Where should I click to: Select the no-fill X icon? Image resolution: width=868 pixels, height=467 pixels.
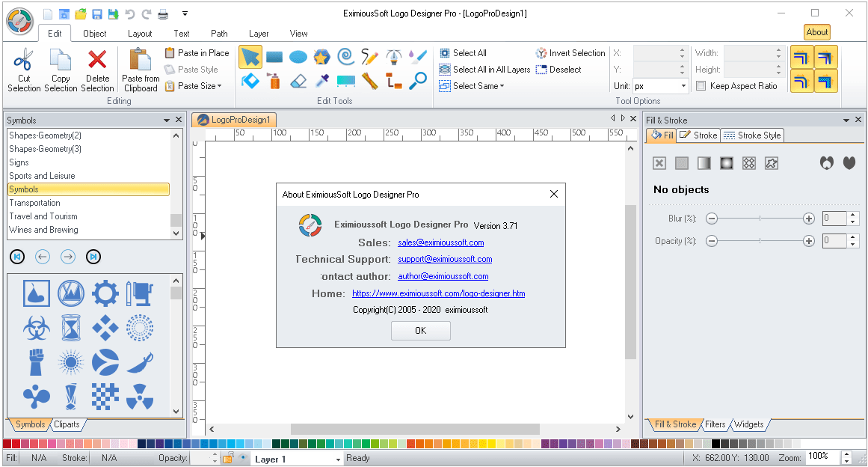659,163
